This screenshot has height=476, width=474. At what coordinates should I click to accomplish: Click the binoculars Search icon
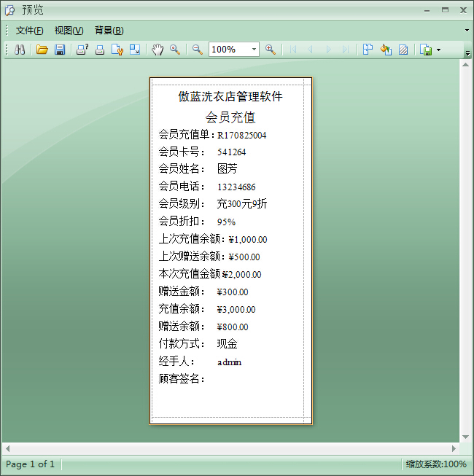click(20, 50)
